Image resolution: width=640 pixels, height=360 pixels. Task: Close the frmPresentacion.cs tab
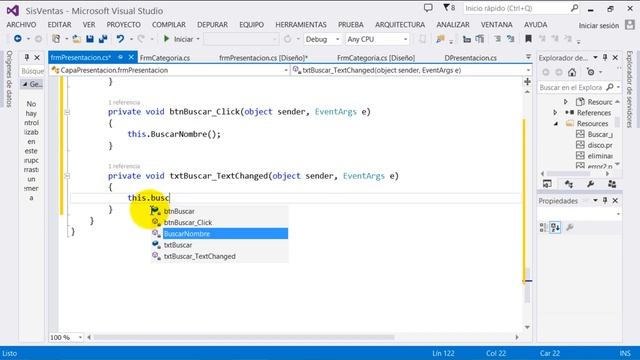point(131,58)
